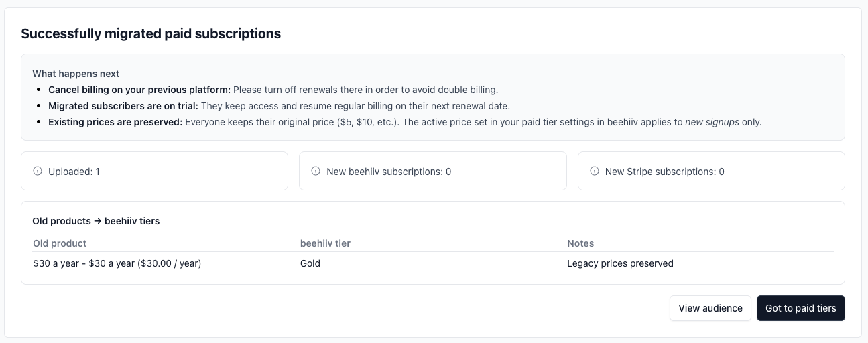Click the Legacy prices preserved note
The height and width of the screenshot is (343, 868).
tap(620, 263)
